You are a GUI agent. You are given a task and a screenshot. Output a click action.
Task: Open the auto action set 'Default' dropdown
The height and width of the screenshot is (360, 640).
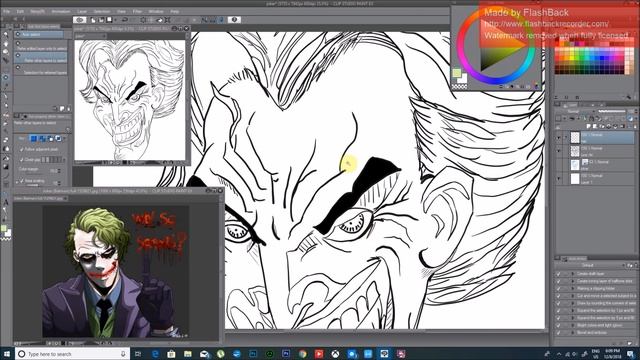[x=590, y=265]
